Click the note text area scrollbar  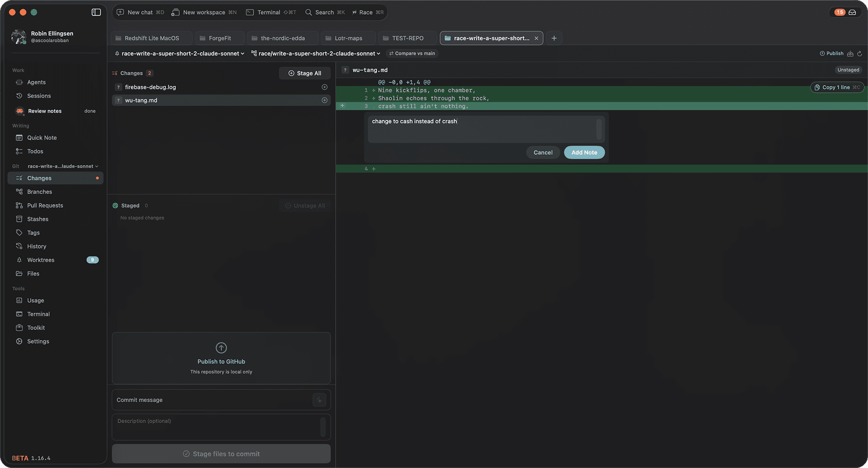[x=599, y=129]
